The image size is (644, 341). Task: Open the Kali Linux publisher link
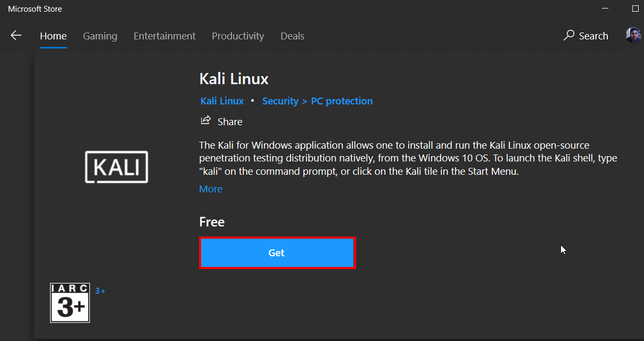click(x=222, y=101)
